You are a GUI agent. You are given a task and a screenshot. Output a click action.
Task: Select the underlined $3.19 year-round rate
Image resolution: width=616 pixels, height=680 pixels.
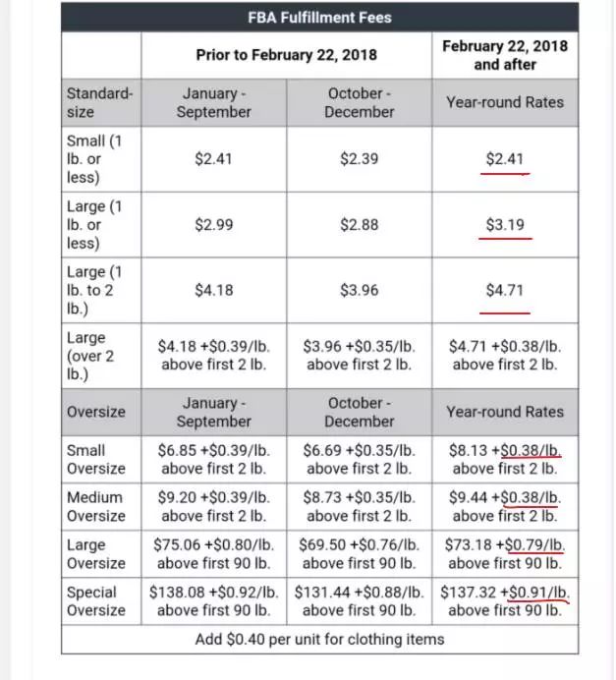[x=505, y=225]
